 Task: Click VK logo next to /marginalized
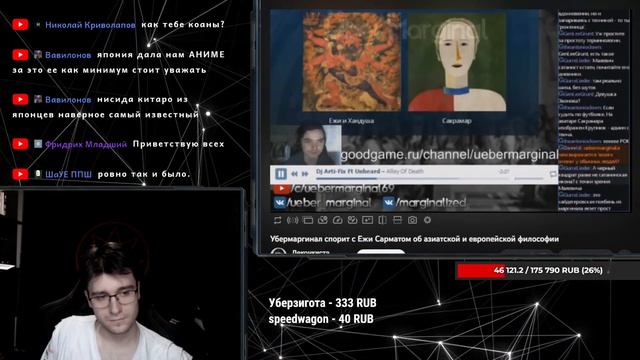tap(389, 202)
